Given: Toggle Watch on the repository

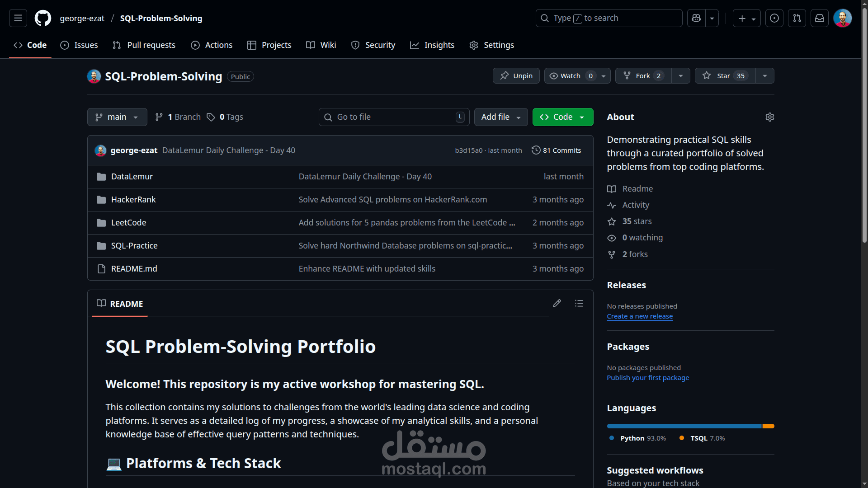Looking at the screenshot, I should point(577,76).
